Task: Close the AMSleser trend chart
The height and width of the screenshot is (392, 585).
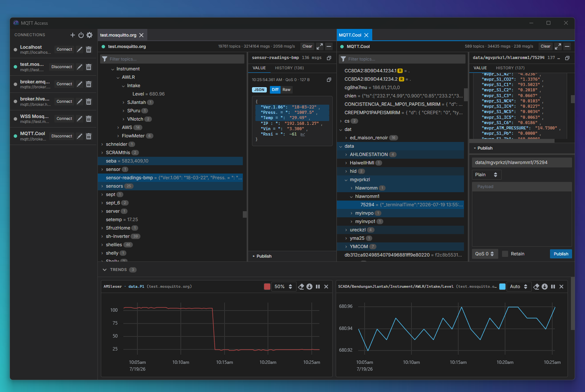Action: pos(326,287)
